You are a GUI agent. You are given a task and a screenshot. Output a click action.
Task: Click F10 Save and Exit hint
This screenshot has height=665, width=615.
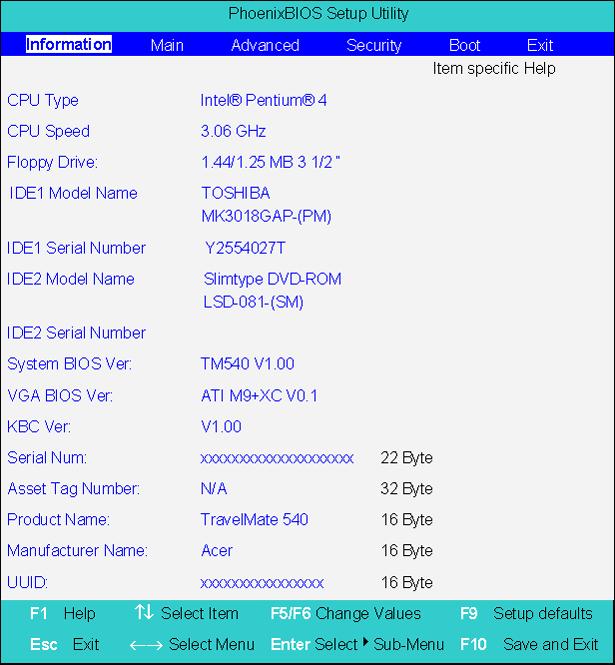(529, 644)
